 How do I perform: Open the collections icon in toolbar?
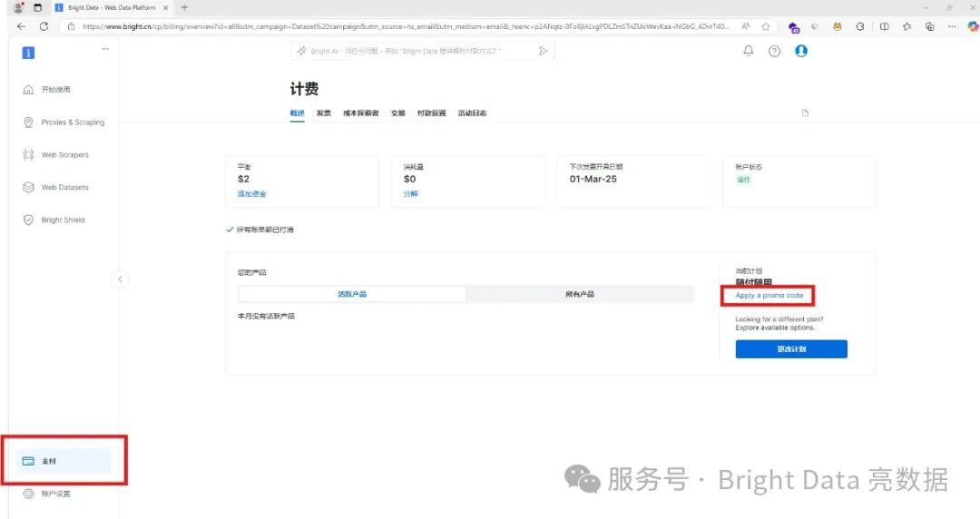point(930,26)
